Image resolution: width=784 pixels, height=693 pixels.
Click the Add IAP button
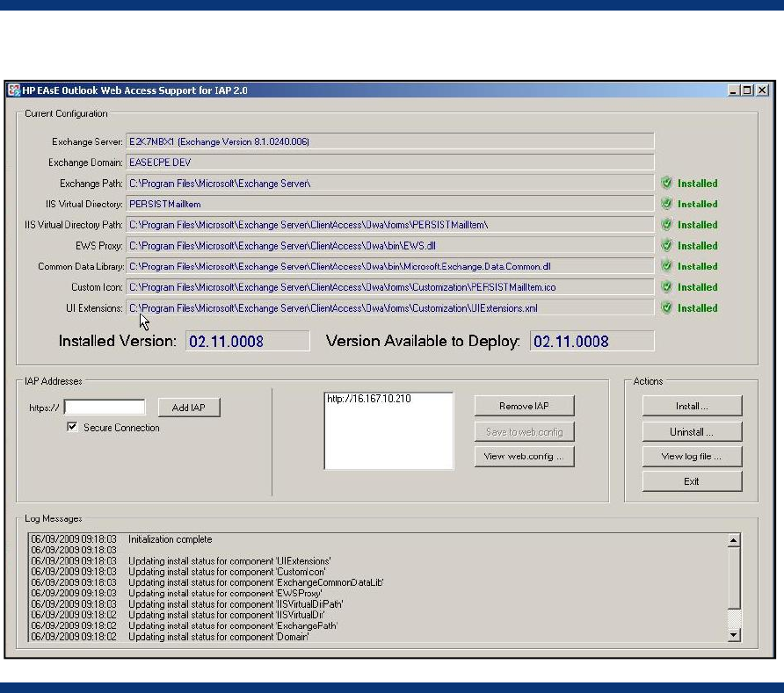point(188,408)
